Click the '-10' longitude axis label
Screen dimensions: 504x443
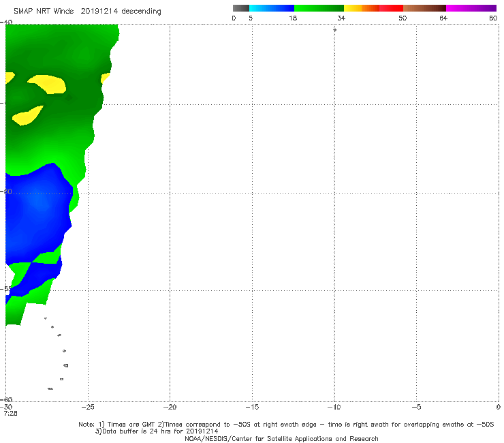point(334,407)
